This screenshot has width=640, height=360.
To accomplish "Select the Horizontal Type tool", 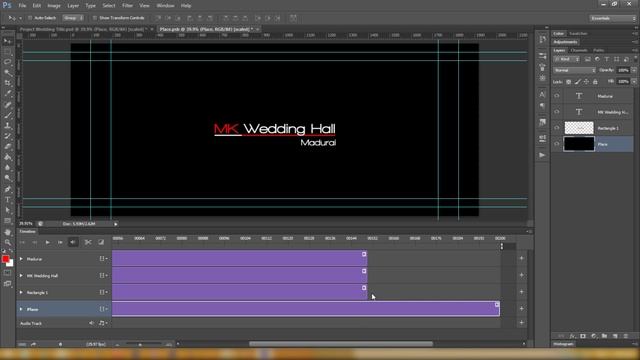I will [7, 200].
